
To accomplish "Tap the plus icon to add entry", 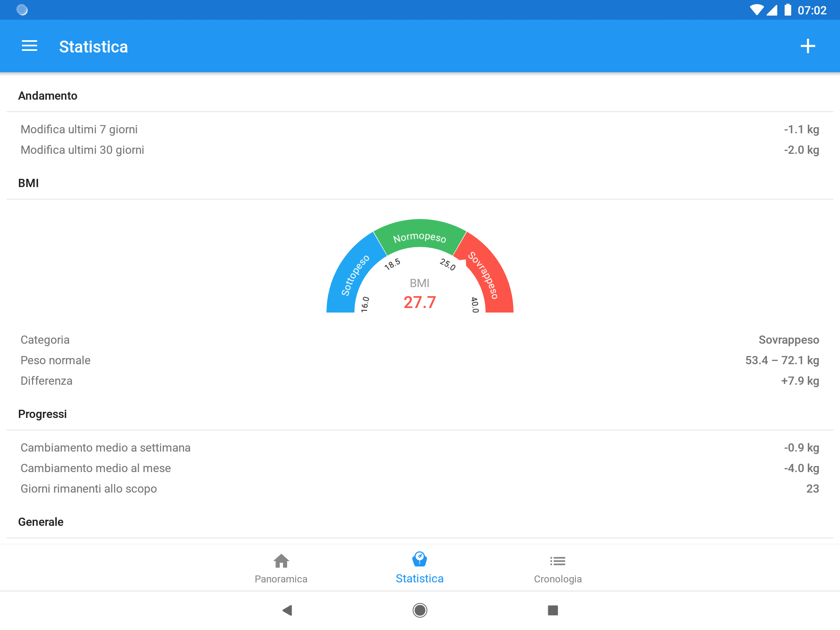I will point(808,46).
